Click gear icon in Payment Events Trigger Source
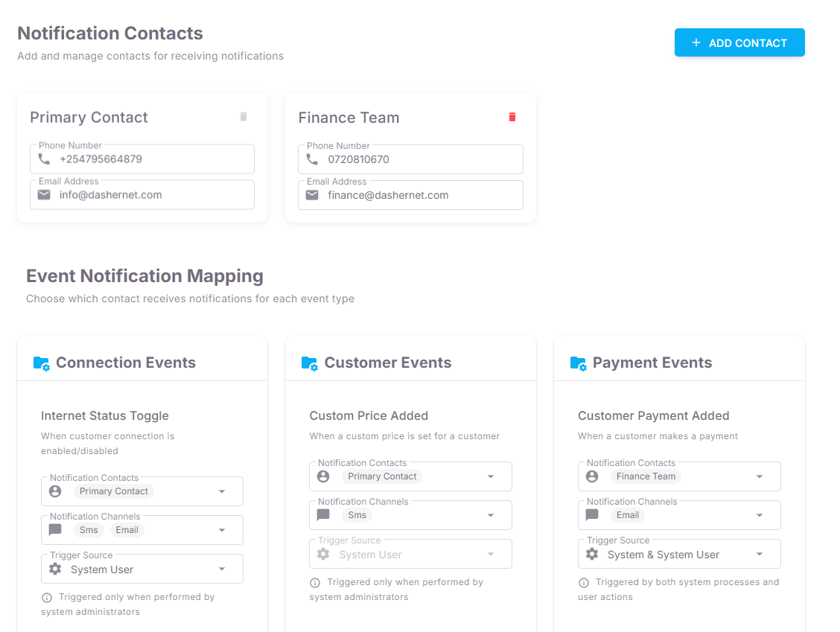The image size is (840, 632). [592, 555]
